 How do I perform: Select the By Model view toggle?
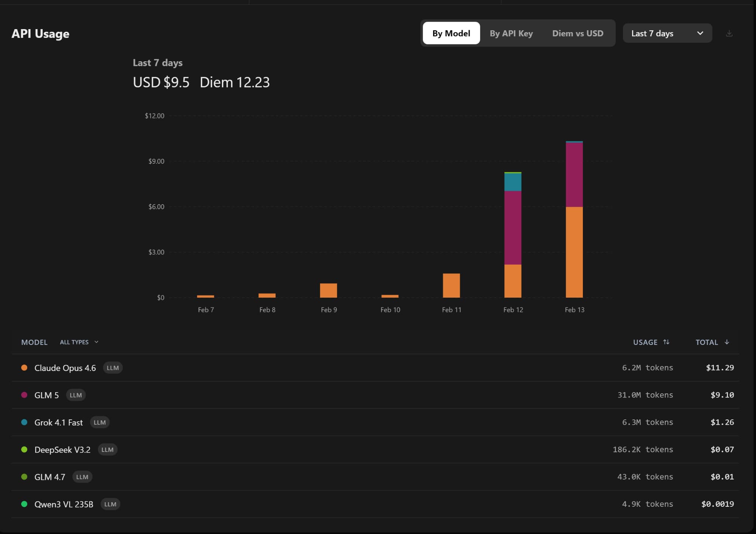pyautogui.click(x=451, y=33)
